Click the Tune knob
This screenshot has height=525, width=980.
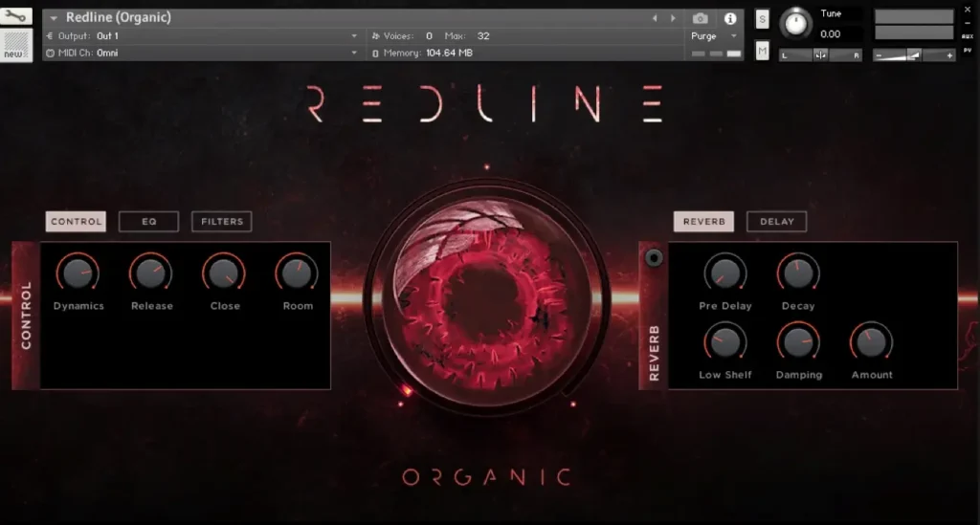[795, 24]
